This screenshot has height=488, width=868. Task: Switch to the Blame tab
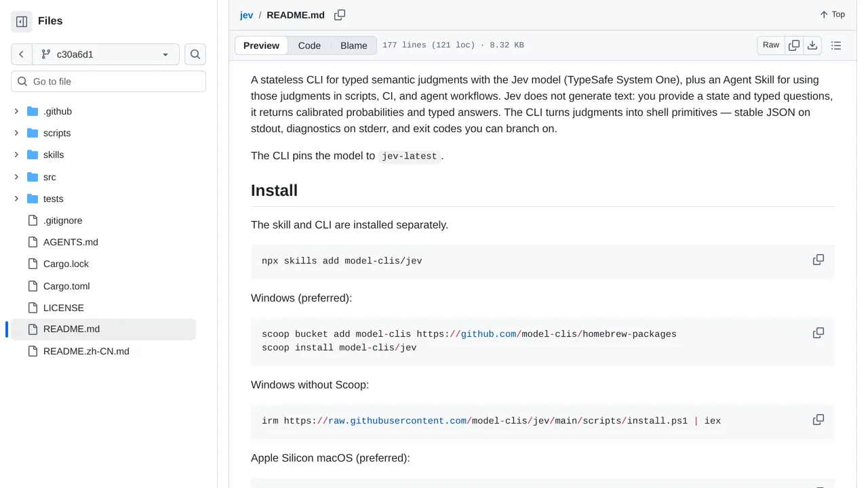pos(354,45)
